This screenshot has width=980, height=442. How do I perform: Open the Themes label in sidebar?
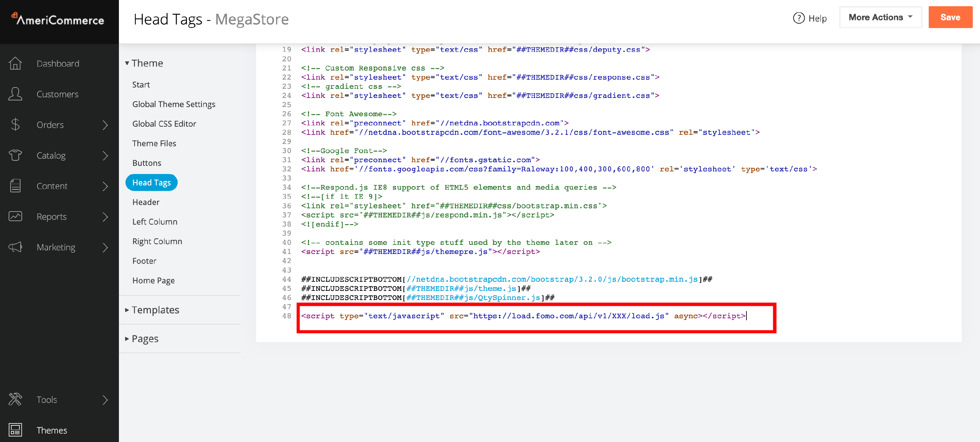coord(52,430)
